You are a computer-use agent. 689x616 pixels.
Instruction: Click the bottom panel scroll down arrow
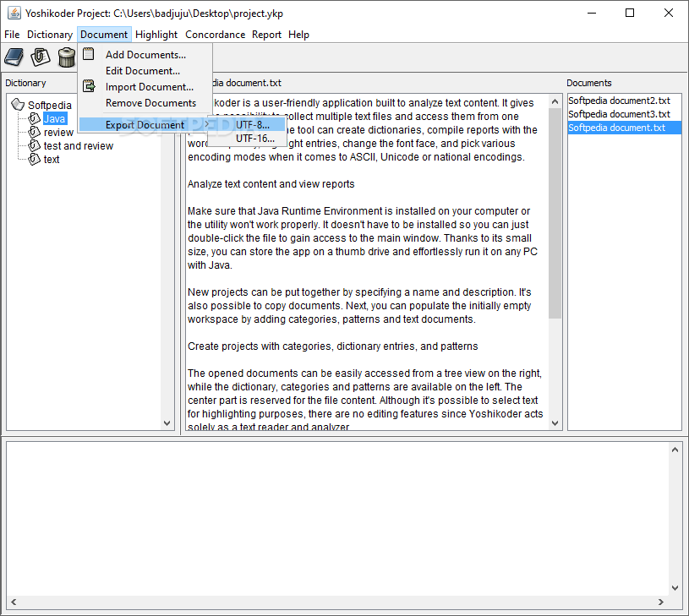[x=675, y=588]
